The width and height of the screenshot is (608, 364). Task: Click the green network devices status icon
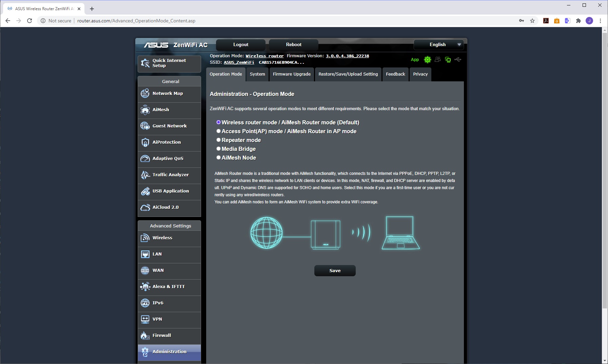448,60
